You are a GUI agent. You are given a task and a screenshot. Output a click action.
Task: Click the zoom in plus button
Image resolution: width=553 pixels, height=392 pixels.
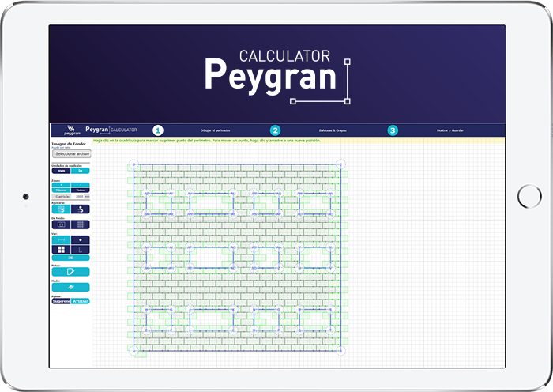pyautogui.click(x=62, y=185)
